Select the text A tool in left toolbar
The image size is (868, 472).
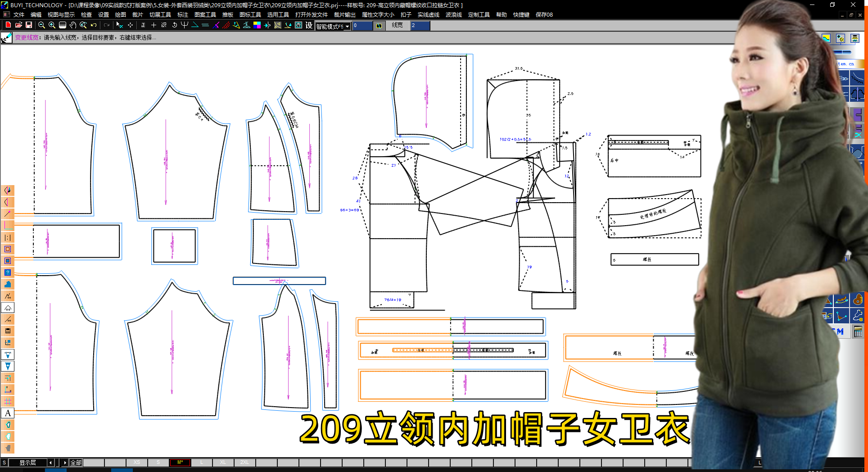[x=8, y=413]
